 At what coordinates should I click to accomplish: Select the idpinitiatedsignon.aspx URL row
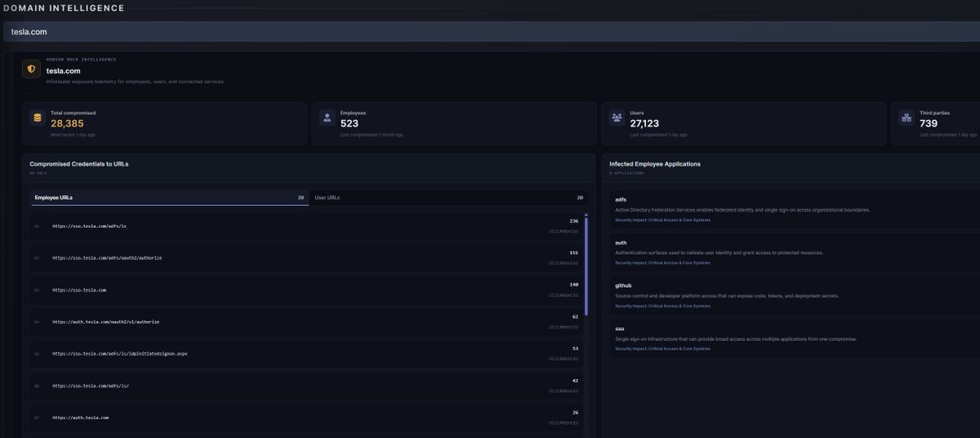pos(306,354)
